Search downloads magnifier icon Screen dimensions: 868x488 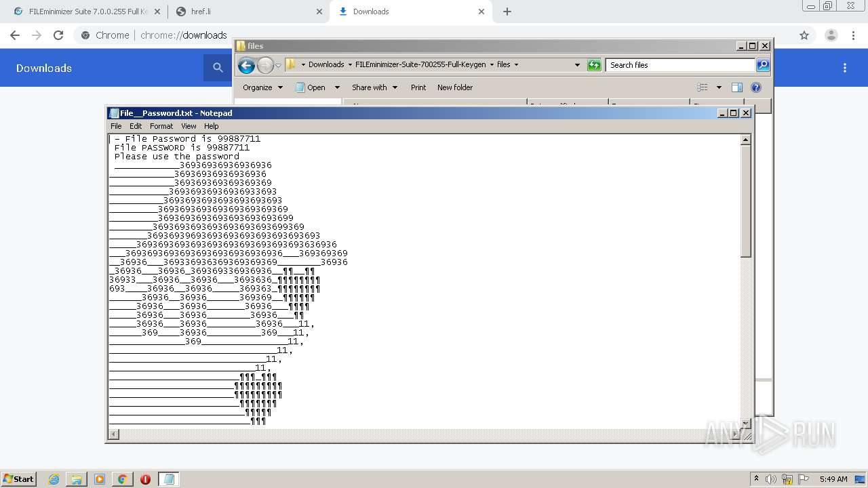218,67
